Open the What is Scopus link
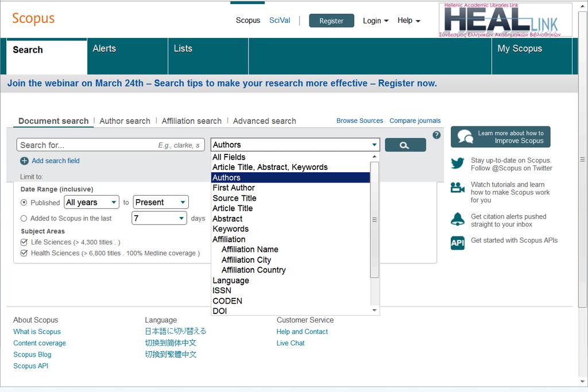The image size is (588, 392). click(37, 332)
